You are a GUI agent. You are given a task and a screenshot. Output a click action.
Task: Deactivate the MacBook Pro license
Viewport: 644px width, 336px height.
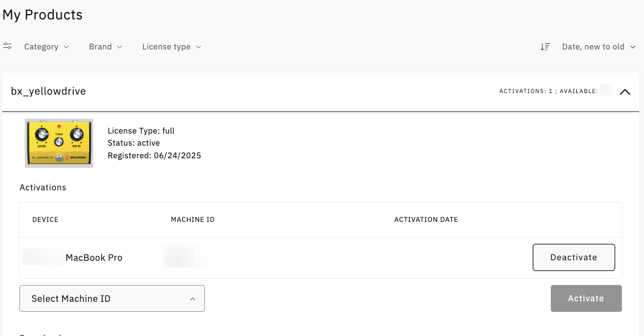pyautogui.click(x=573, y=257)
